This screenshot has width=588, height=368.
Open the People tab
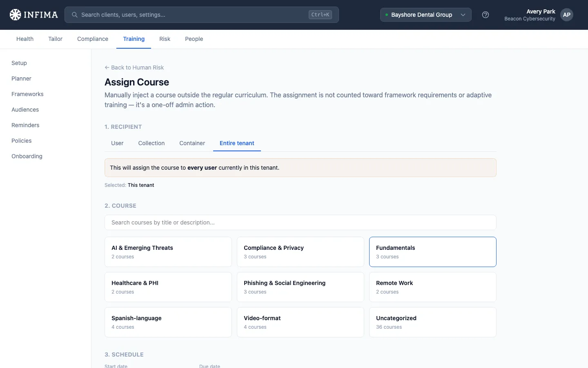point(194,39)
